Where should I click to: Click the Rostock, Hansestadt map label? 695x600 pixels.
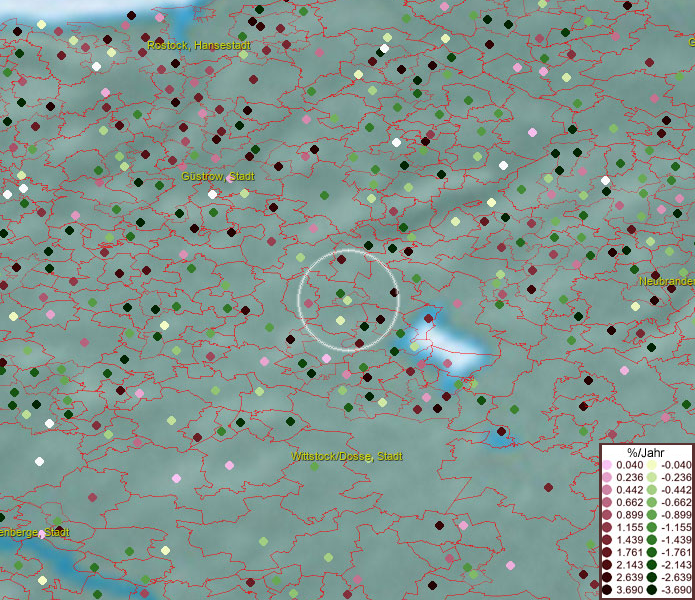click(199, 45)
